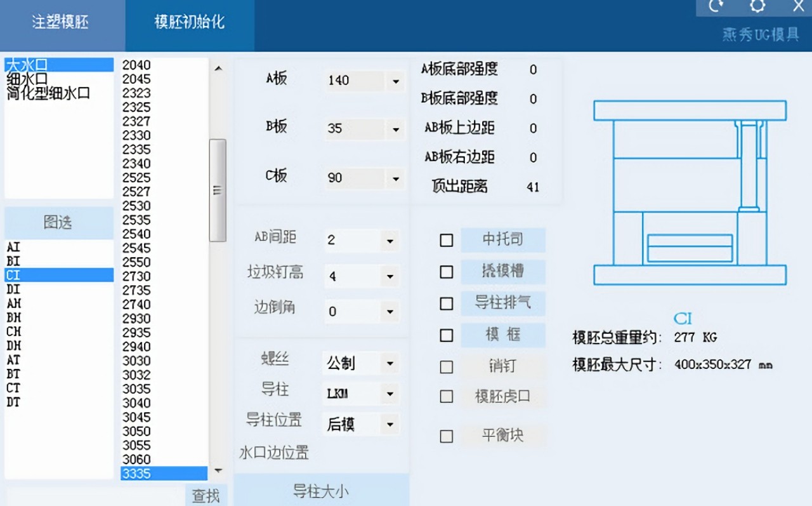Enable the 中托司 checkbox
Viewport: 812px width, 506px height.
click(446, 240)
